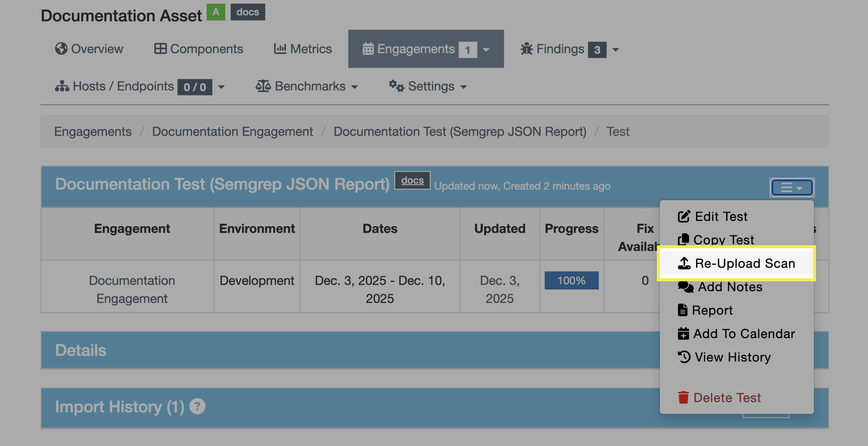The height and width of the screenshot is (446, 868).
Task: Click the Report document icon
Action: 682,310
